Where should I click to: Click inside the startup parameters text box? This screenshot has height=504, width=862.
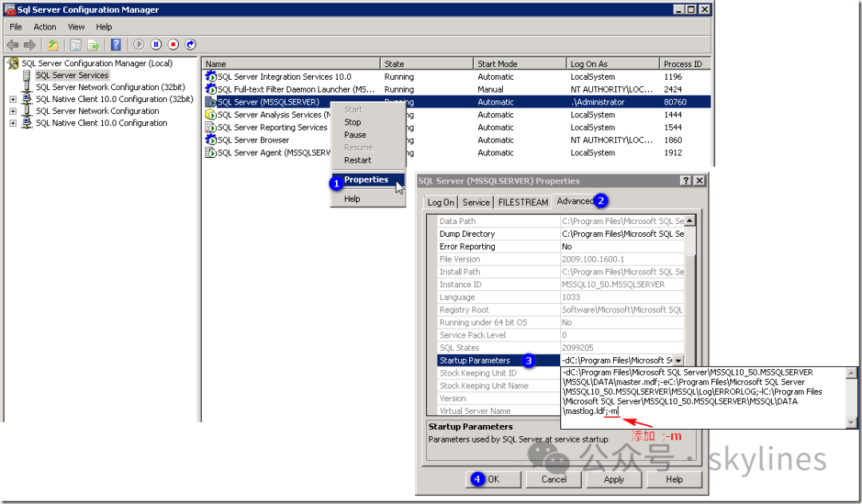click(x=704, y=397)
